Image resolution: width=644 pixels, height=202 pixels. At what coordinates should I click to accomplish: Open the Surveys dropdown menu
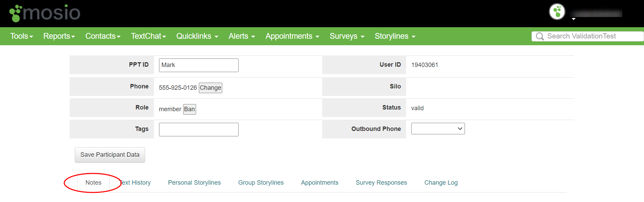coord(347,36)
